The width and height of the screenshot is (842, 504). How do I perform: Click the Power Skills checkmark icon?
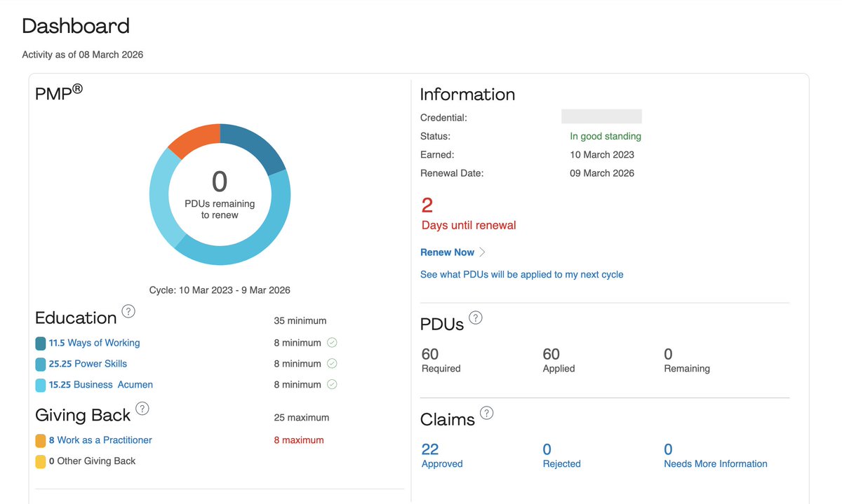tap(332, 364)
